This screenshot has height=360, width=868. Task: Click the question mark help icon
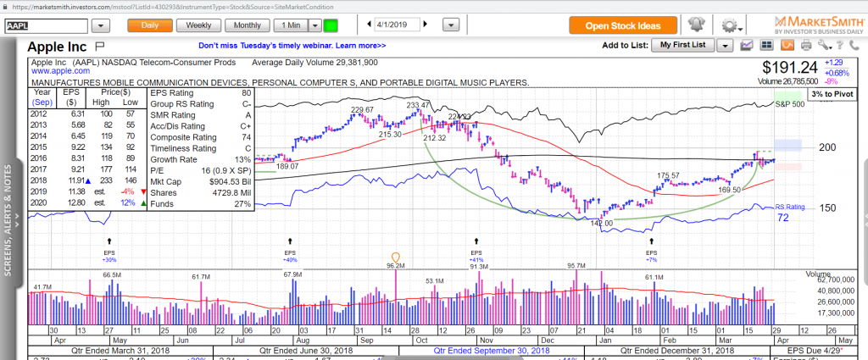click(x=840, y=44)
